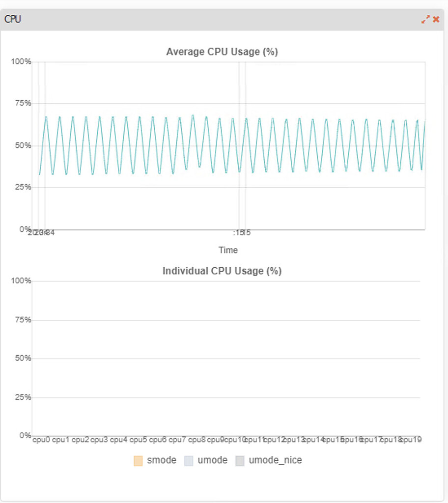Toggle the smode series visibility

point(162,461)
